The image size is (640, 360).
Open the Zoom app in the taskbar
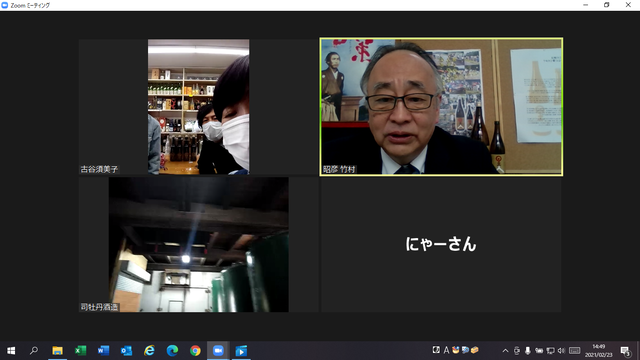point(218,351)
